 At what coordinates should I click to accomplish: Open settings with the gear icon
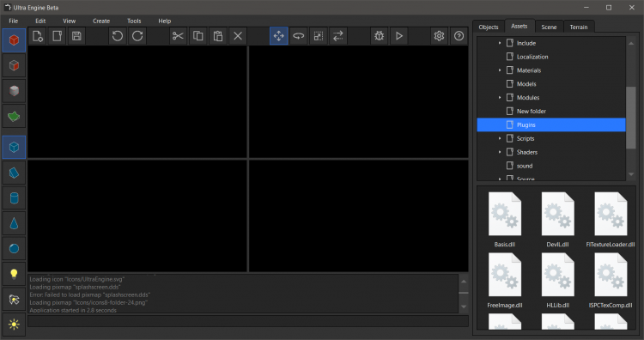tap(439, 36)
